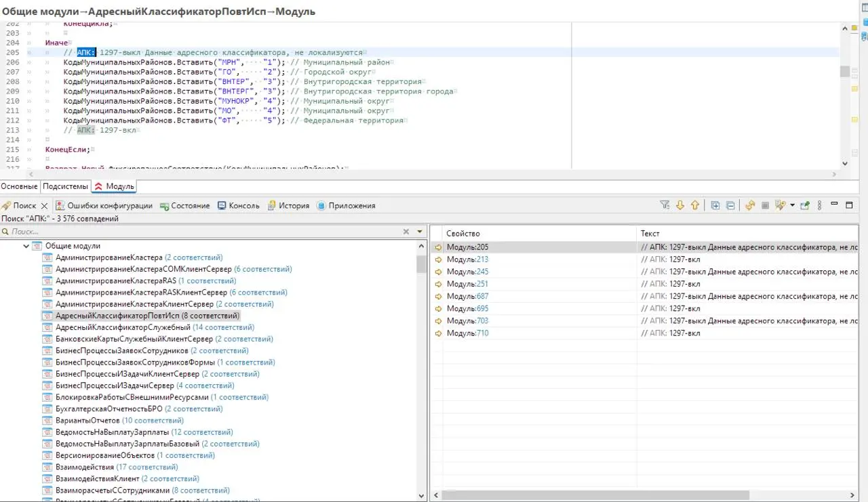Screen dimensions: 868x502
Task: Switch to the Основные tab
Action: tap(20, 186)
